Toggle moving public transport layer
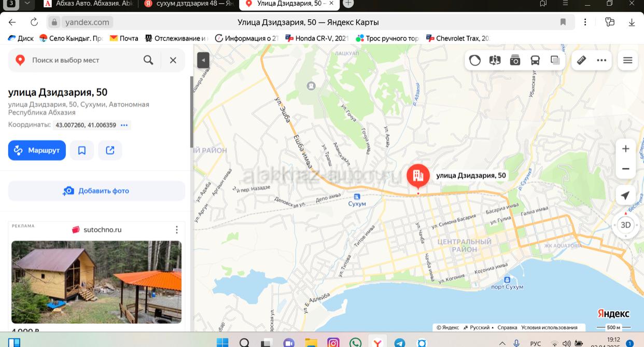Image resolution: width=644 pixels, height=347 pixels. (x=535, y=60)
